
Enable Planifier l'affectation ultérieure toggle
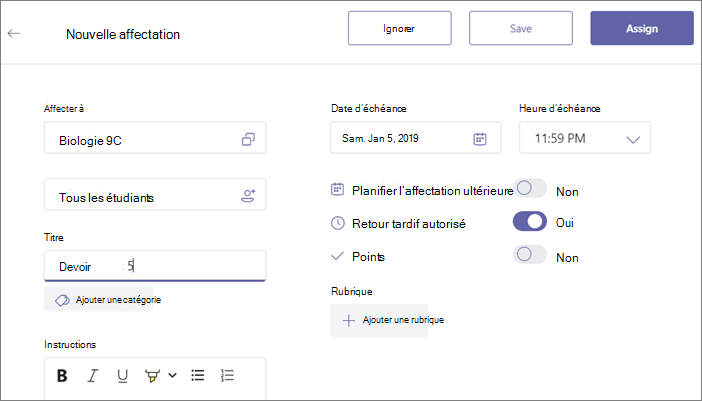point(530,188)
